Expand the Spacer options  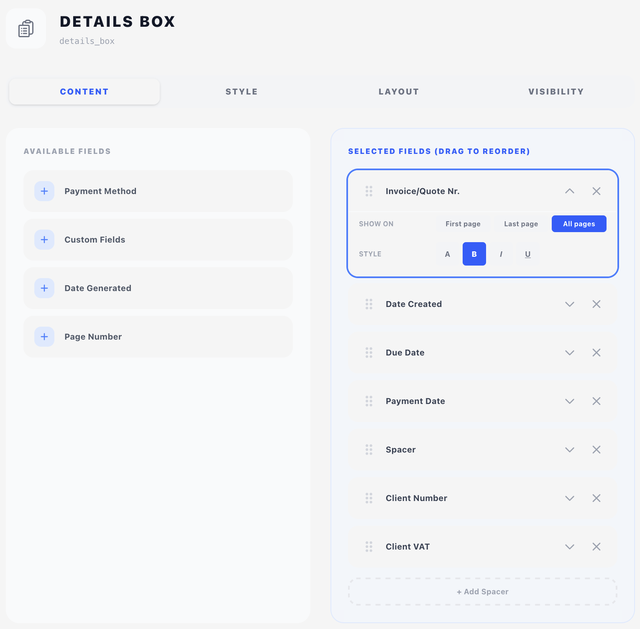coord(569,450)
